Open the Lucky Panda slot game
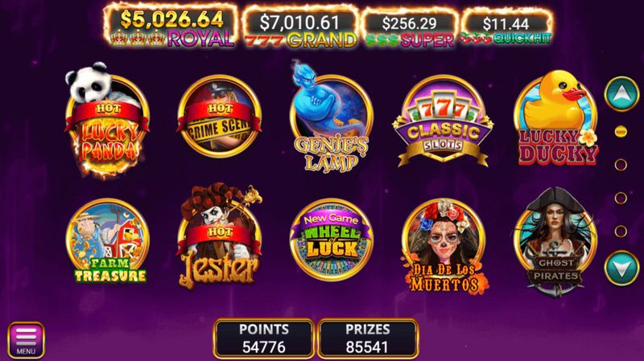This screenshot has width=644, height=361. 107,120
